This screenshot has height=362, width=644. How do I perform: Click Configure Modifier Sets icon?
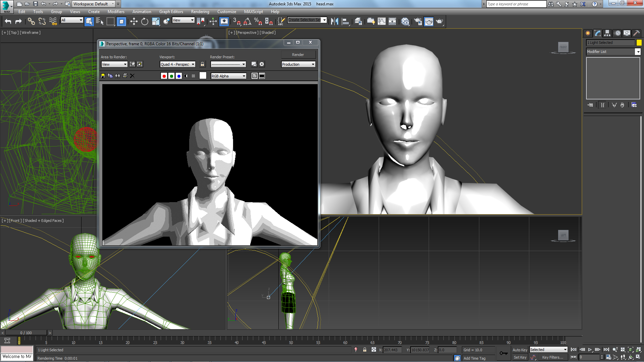click(x=634, y=105)
